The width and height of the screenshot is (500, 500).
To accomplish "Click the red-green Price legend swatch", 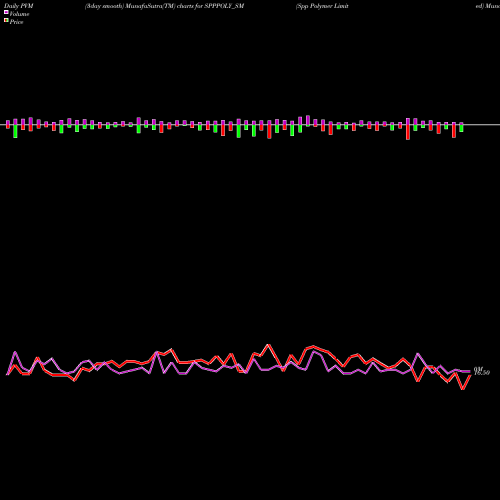I will pyautogui.click(x=6, y=21).
